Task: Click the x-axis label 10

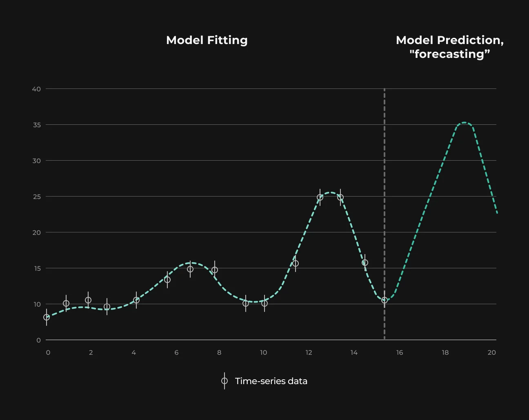Action: 264,352
